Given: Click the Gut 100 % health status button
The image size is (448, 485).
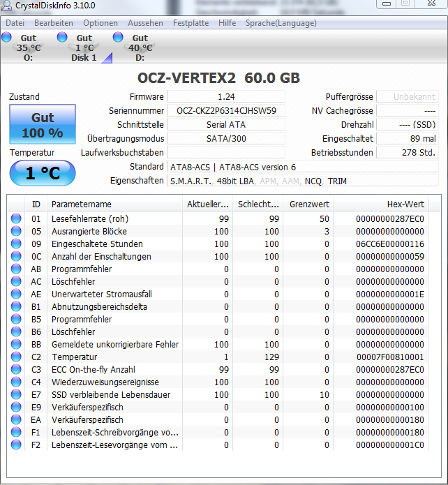Looking at the screenshot, I should pos(43,124).
